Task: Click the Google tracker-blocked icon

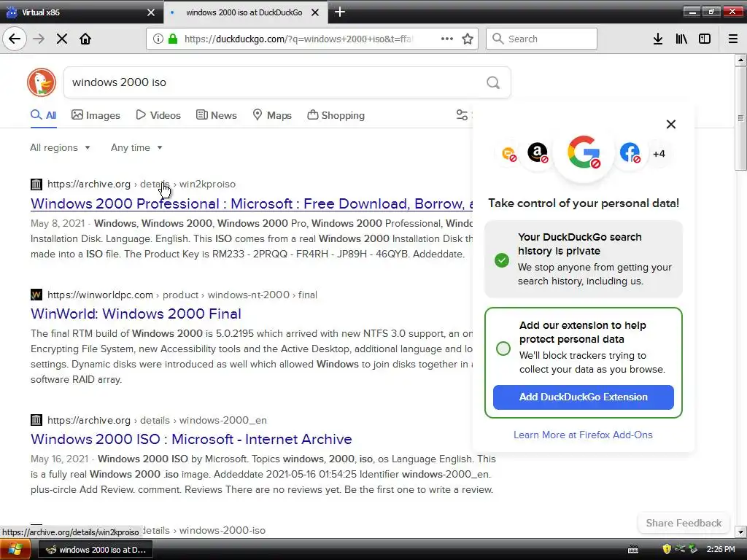Action: [x=584, y=152]
